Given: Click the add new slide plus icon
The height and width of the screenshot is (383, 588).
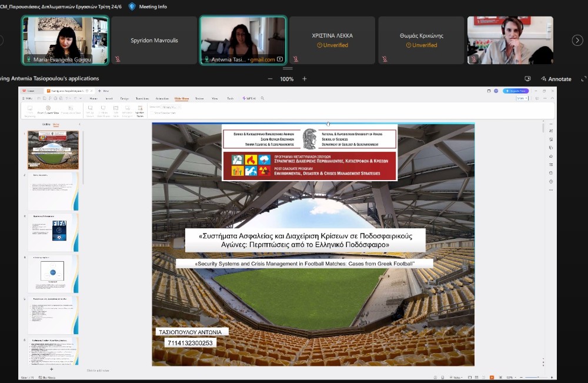Looking at the screenshot, I should (x=51, y=368).
